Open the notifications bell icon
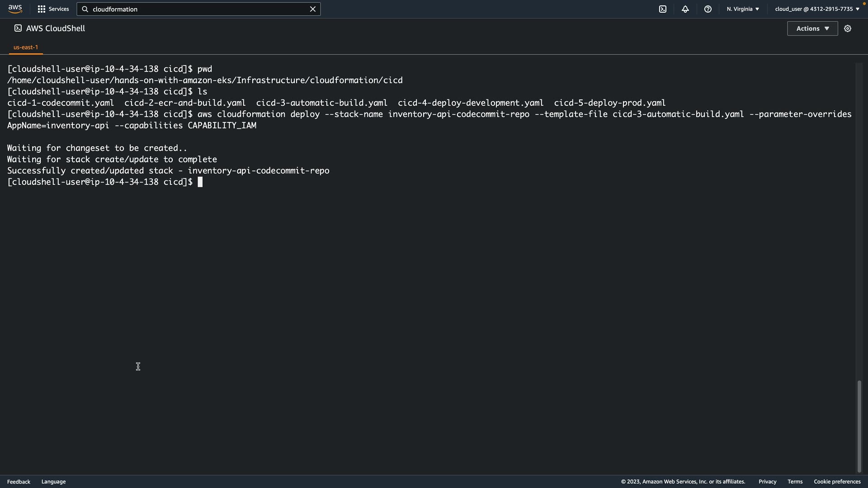 pos(685,9)
